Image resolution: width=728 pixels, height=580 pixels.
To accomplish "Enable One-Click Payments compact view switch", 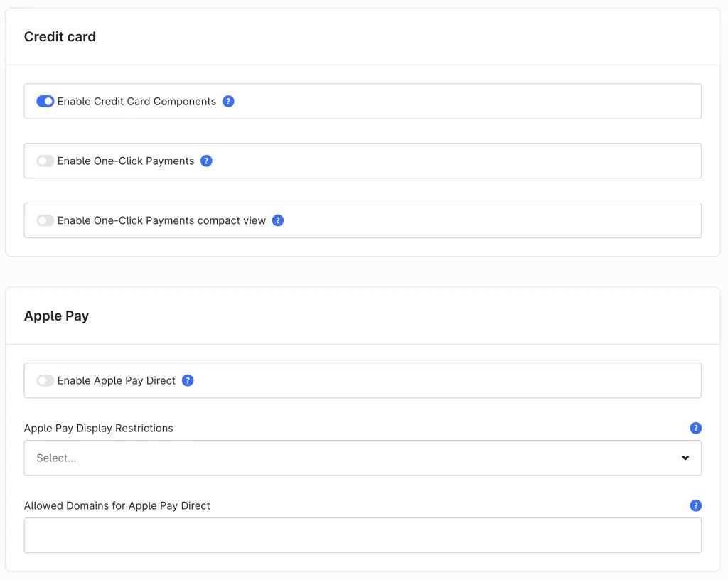I will [45, 220].
